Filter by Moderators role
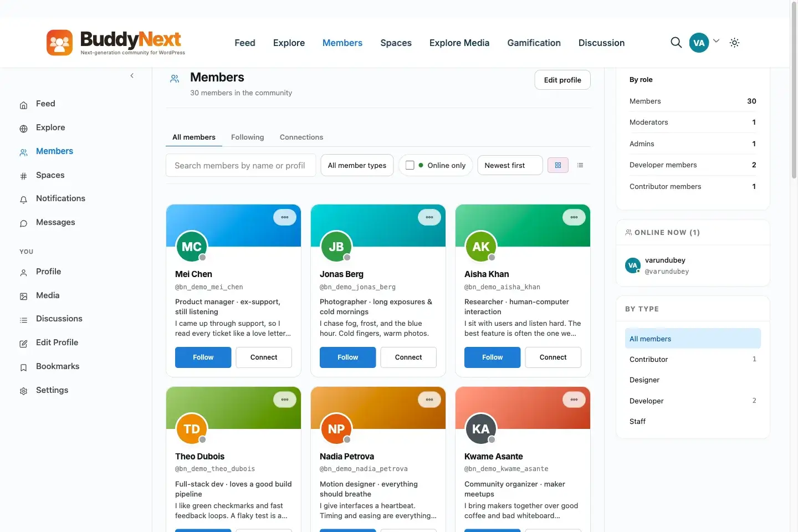This screenshot has width=798, height=532. click(x=693, y=122)
